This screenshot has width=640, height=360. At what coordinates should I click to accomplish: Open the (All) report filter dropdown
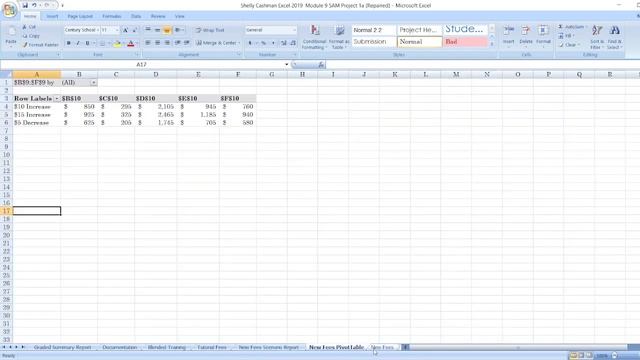[93, 83]
